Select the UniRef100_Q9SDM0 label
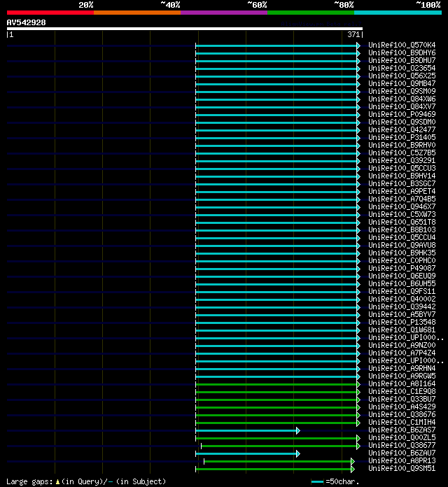Image resolution: width=448 pixels, height=487 pixels. pos(402,122)
